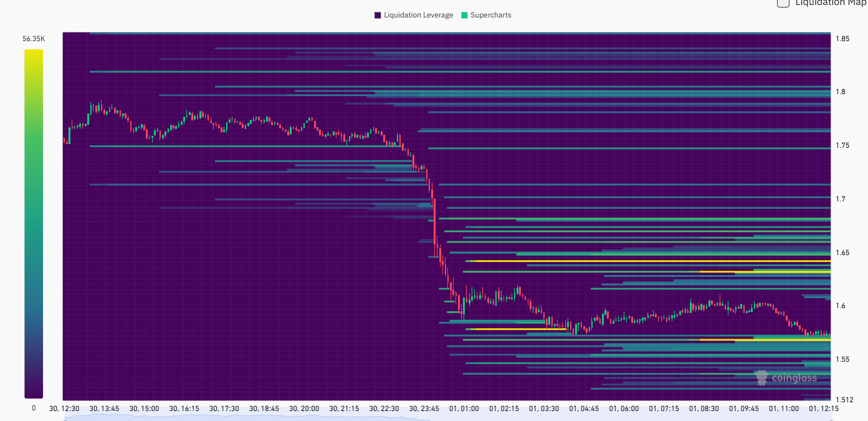Click the 56.35K scale maximum label
Screen dimensions: 868x421
click(34, 39)
